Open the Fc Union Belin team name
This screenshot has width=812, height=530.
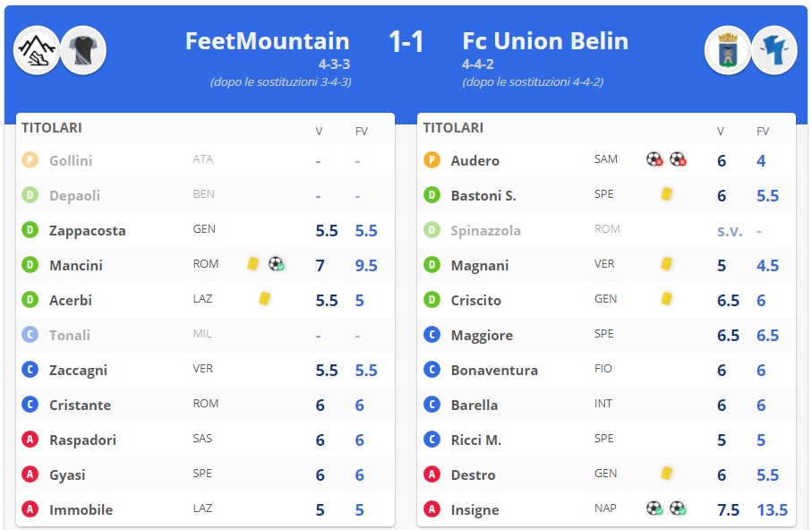pyautogui.click(x=545, y=41)
